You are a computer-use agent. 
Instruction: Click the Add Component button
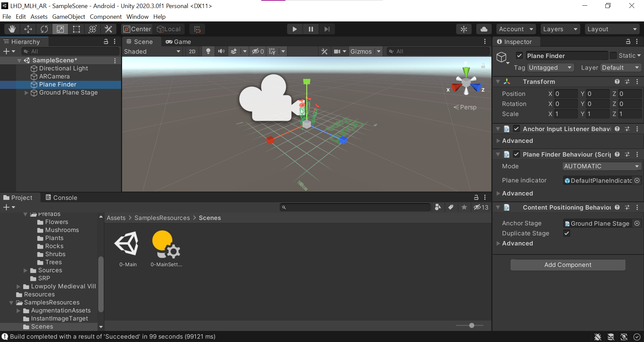pyautogui.click(x=568, y=265)
